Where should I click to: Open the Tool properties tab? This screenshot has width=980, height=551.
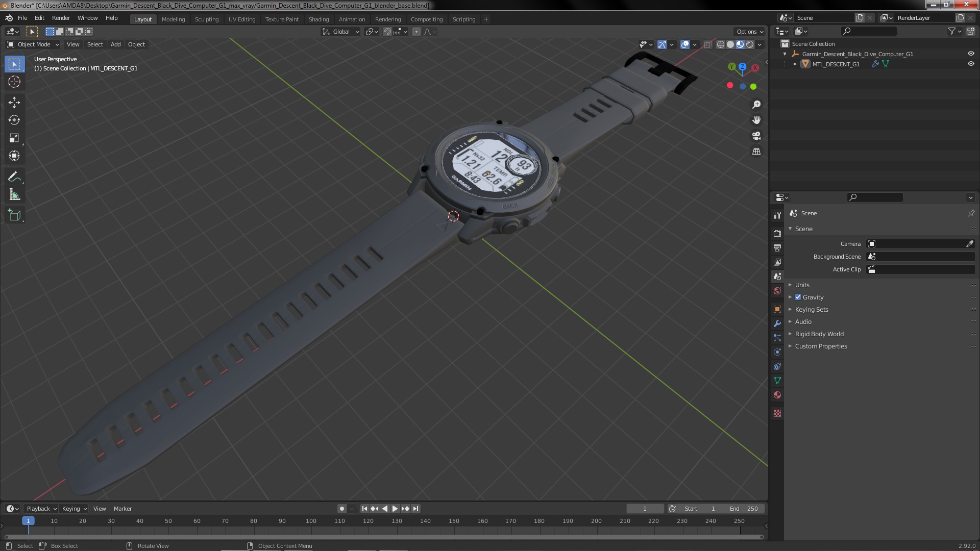[777, 215]
